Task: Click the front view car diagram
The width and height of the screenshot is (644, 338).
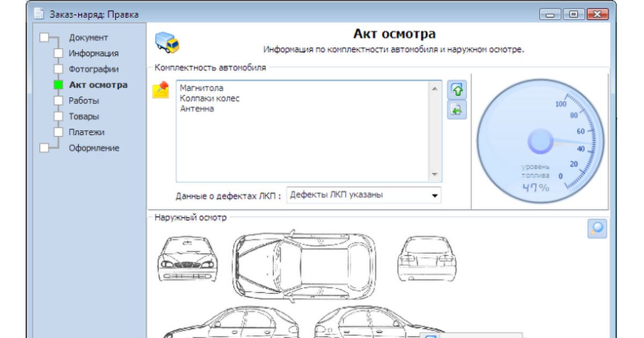Action: pos(188,260)
